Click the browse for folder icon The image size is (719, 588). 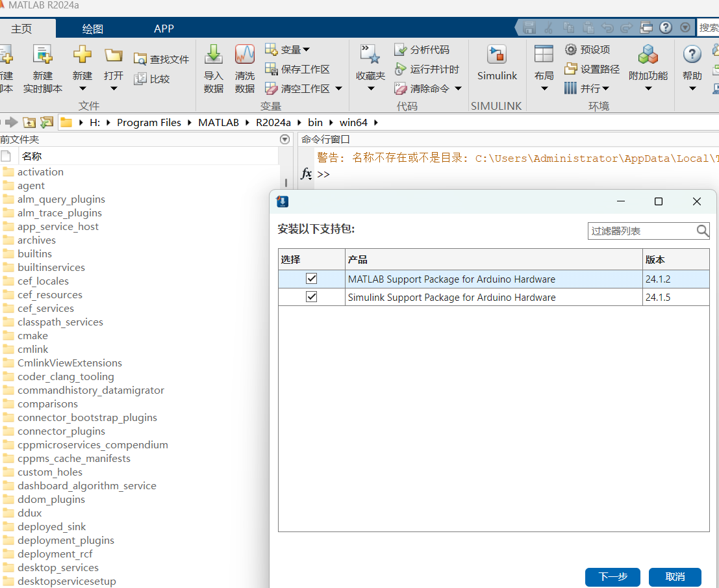click(x=46, y=122)
